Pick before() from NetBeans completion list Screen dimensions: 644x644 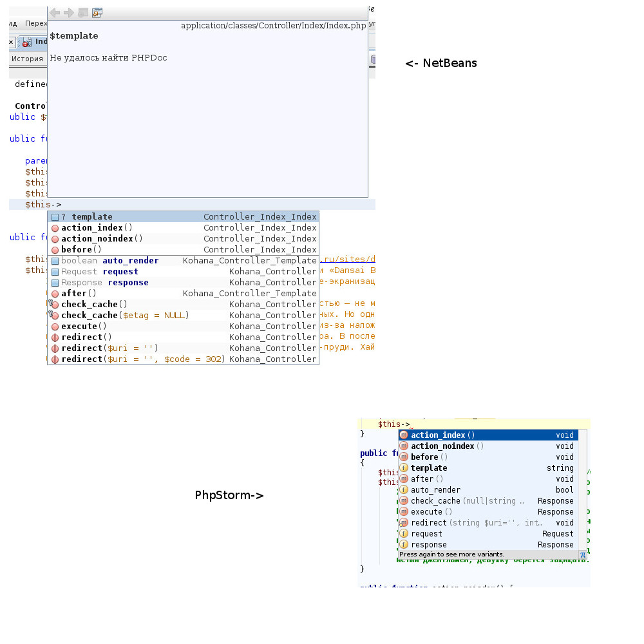point(81,250)
